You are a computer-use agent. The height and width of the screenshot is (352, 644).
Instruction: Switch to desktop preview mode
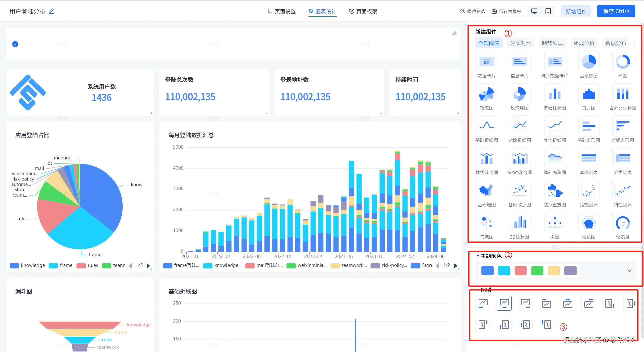coord(534,11)
